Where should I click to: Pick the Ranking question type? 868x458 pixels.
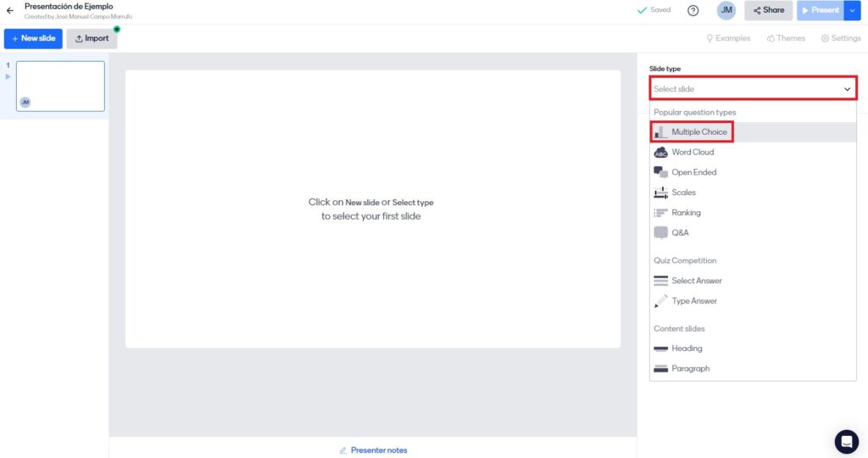[686, 213]
